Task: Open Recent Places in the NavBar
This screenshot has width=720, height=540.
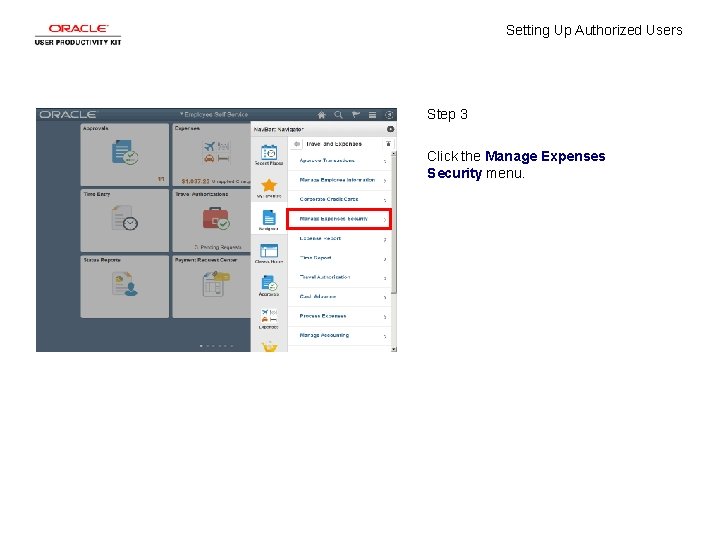Action: tap(269, 155)
